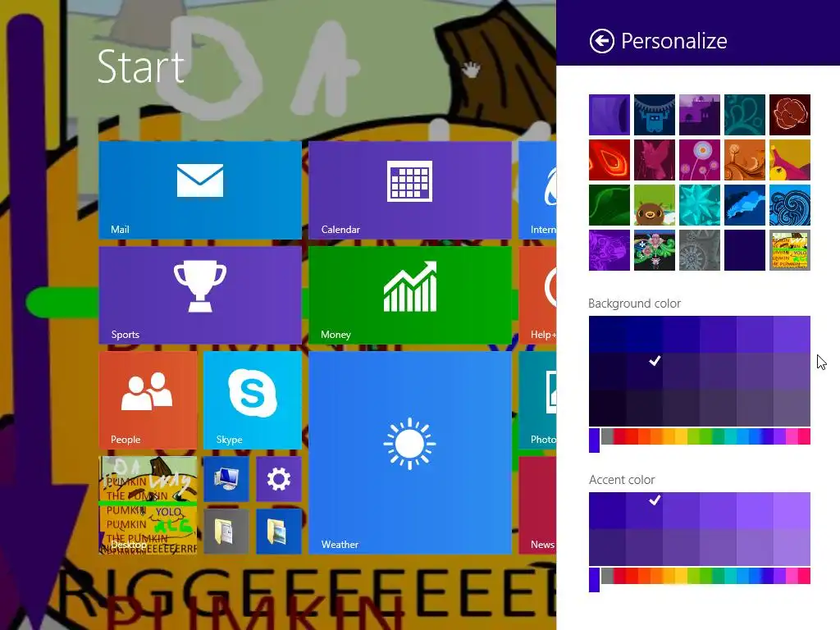The image size is (840, 630).
Task: Choose the purple curved-shapes Start background
Action: click(x=609, y=115)
